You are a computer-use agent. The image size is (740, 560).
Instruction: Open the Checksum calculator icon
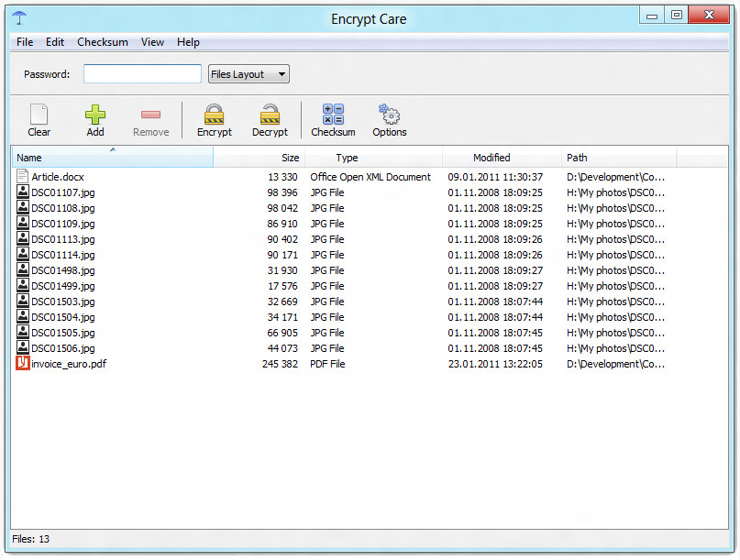pos(333,115)
